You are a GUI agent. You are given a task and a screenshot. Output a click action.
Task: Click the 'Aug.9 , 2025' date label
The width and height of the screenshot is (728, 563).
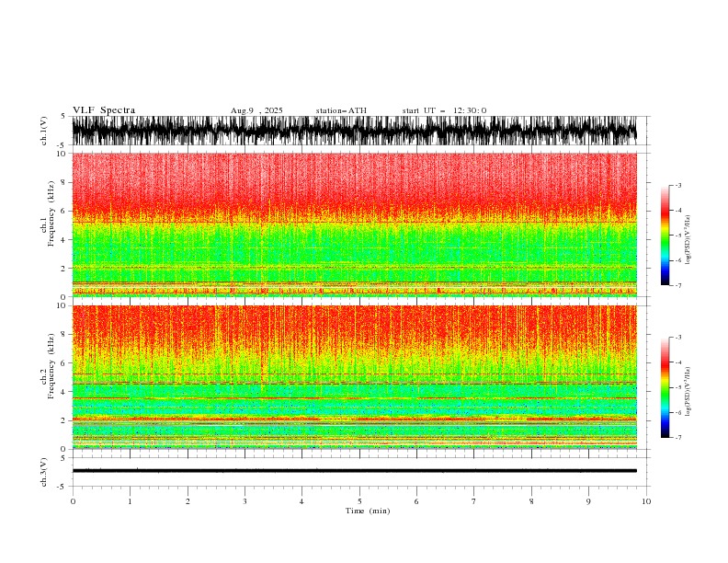point(256,110)
